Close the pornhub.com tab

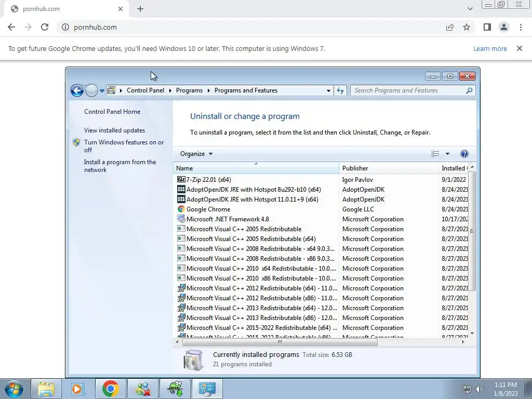pos(121,9)
